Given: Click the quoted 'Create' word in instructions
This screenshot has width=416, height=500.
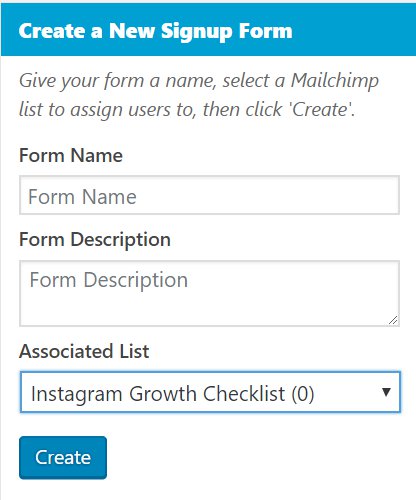Looking at the screenshot, I should 320,109.
